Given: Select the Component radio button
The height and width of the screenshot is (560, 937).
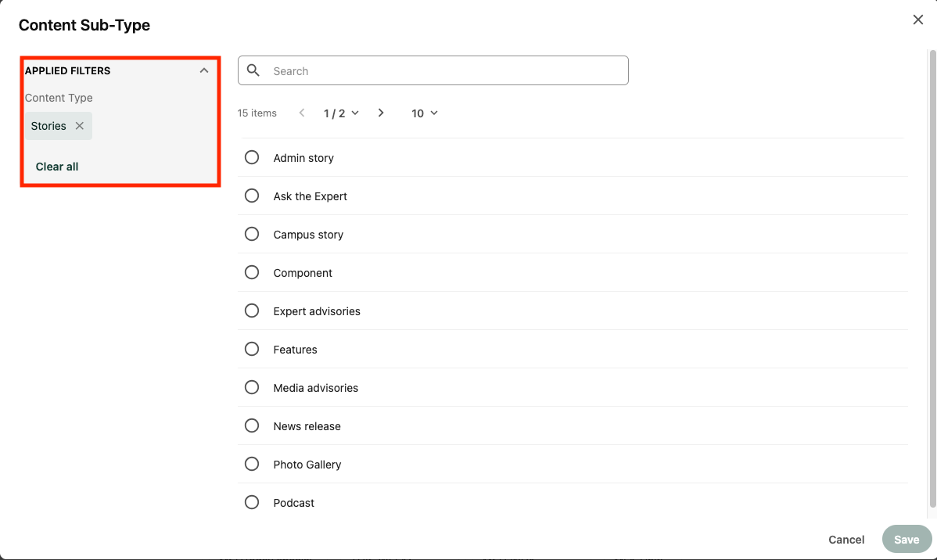Looking at the screenshot, I should [x=252, y=272].
